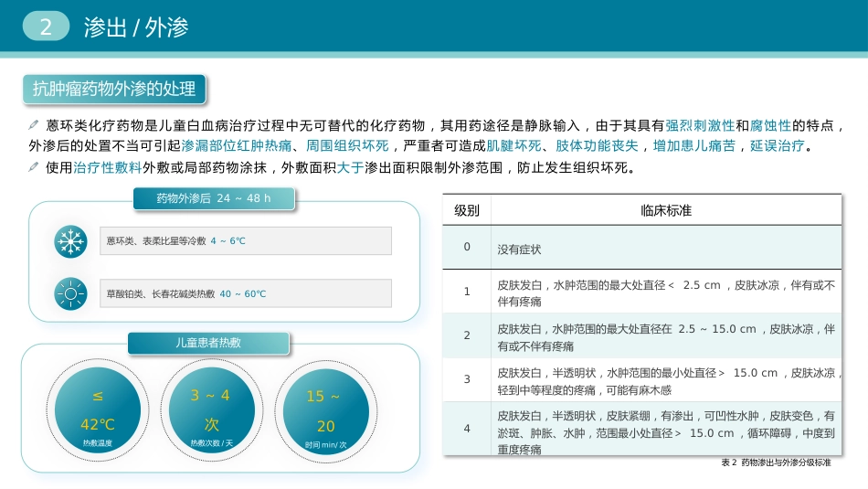Click level 3 number cell

[x=467, y=379]
